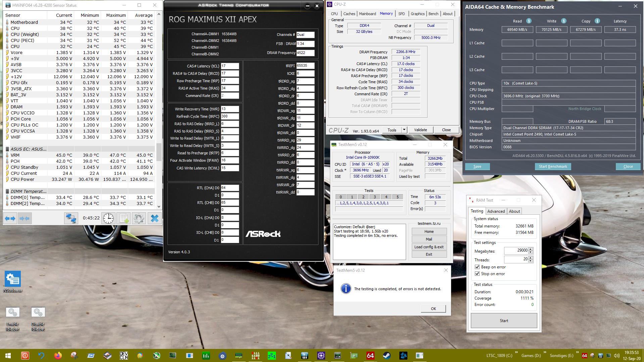Click Load config & exit in TestMem5

429,247
